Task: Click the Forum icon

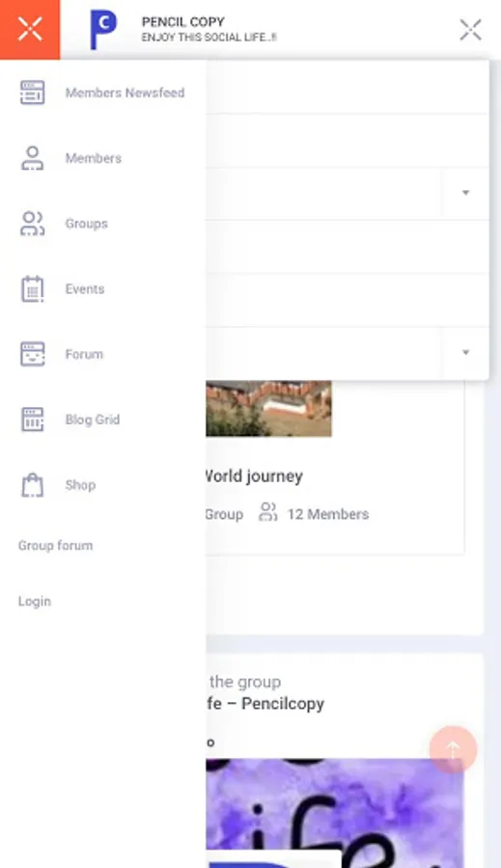Action: click(32, 354)
